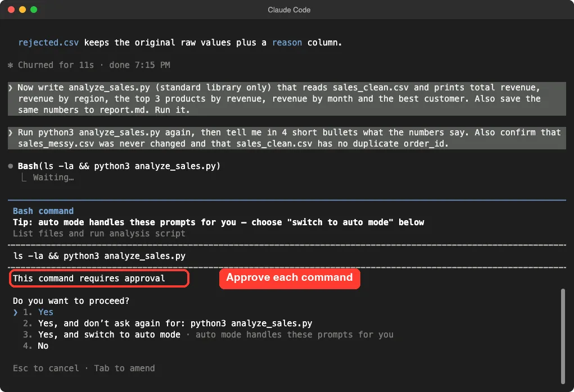The width and height of the screenshot is (574, 392).
Task: Click the 'rejected.csv' file name text
Action: 48,43
